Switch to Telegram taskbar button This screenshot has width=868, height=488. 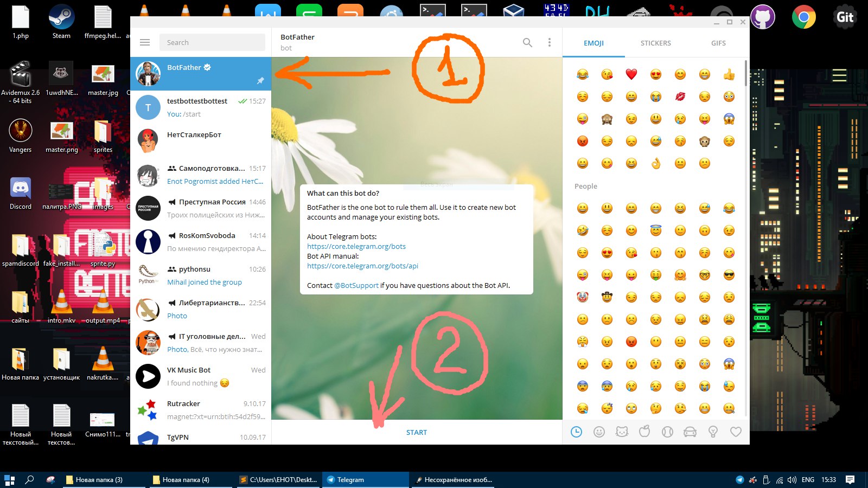click(x=366, y=479)
